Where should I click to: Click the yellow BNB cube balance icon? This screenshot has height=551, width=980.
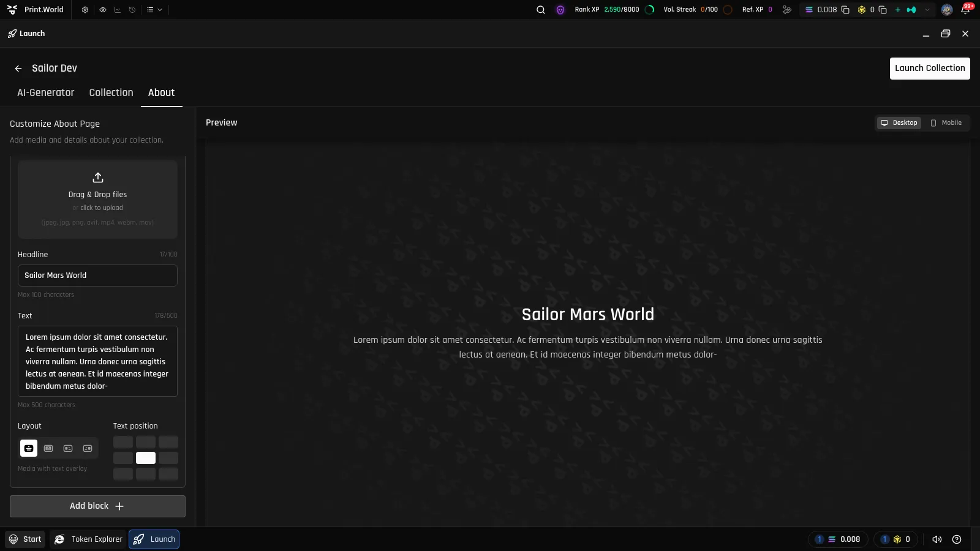click(x=862, y=10)
